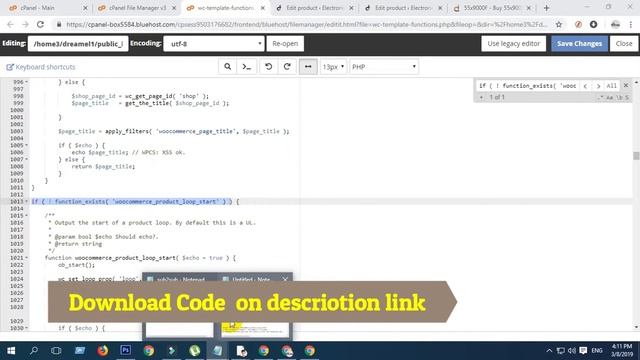Save changes to the file
Viewport: 640px width, 360px height.
[x=579, y=43]
